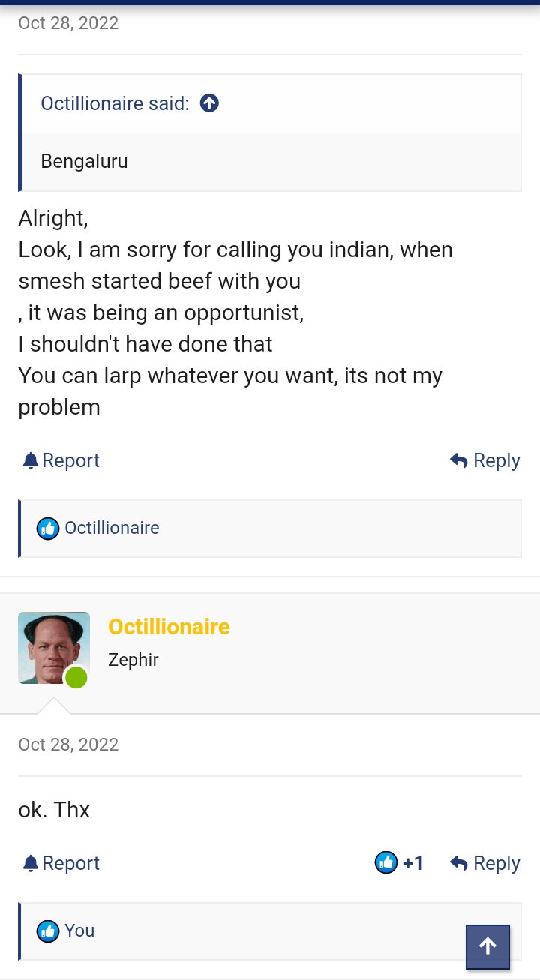Open the timestamp above the Bengaluru quote
The image size is (540, 980).
point(68,23)
